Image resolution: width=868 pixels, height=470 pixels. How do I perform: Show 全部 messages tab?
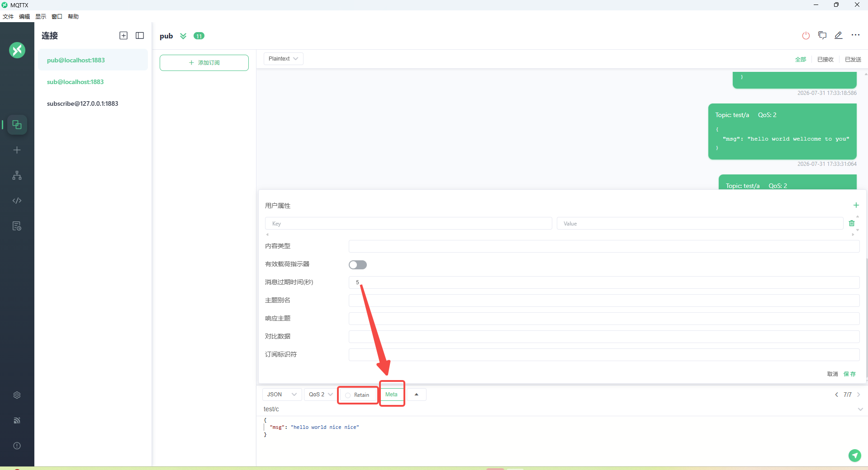801,60
